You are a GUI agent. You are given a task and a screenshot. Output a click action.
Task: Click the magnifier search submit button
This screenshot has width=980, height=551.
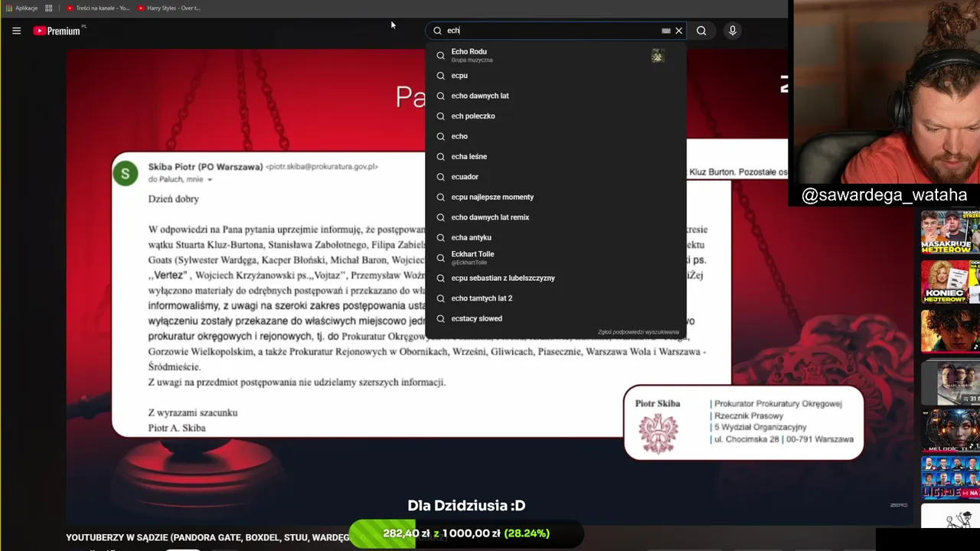tap(701, 31)
